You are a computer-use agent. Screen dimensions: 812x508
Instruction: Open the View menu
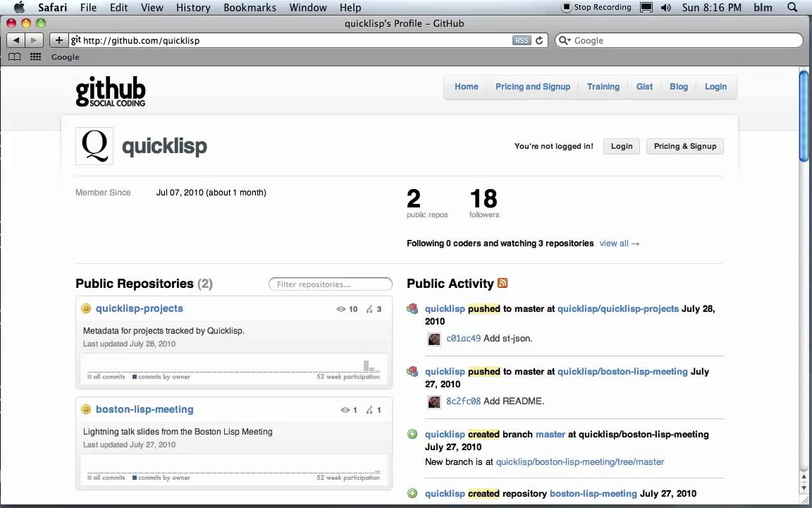coord(152,7)
